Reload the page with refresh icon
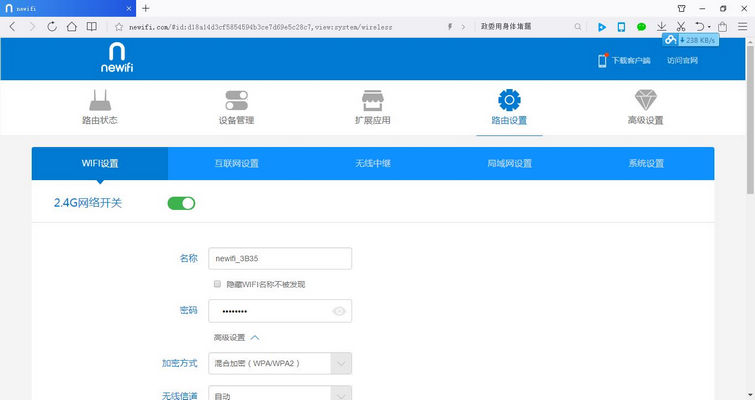This screenshot has height=400, width=755. tap(52, 27)
